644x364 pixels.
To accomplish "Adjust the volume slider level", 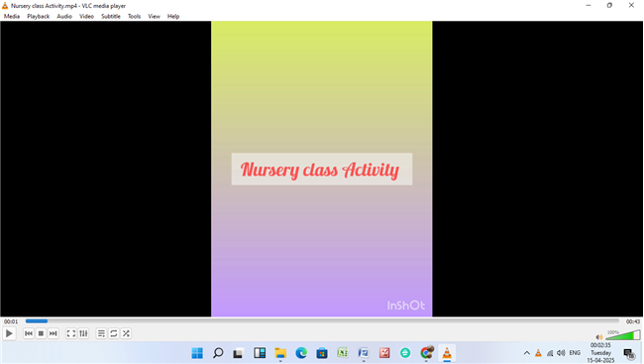I will (x=622, y=335).
